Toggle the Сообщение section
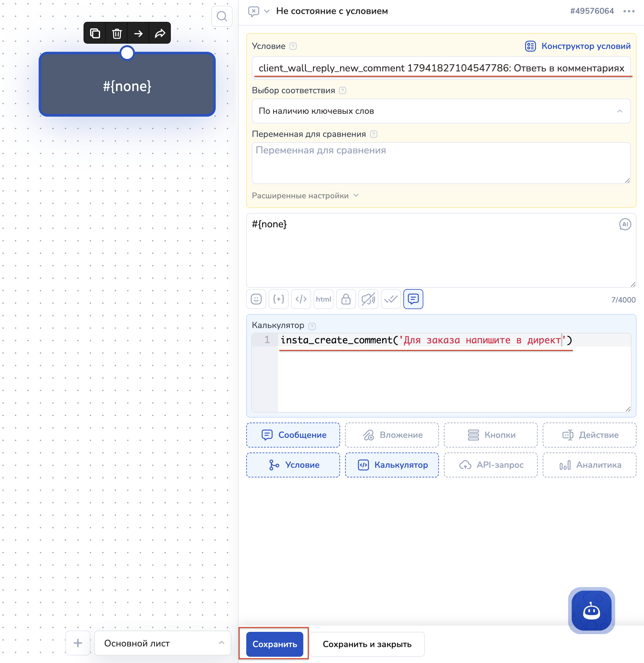Viewport: 644px width, 663px height. pyautogui.click(x=293, y=435)
